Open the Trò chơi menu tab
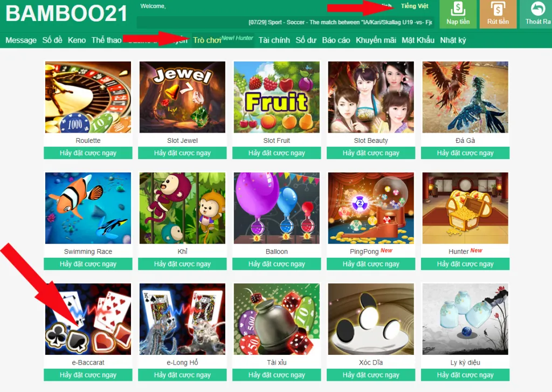 point(207,40)
